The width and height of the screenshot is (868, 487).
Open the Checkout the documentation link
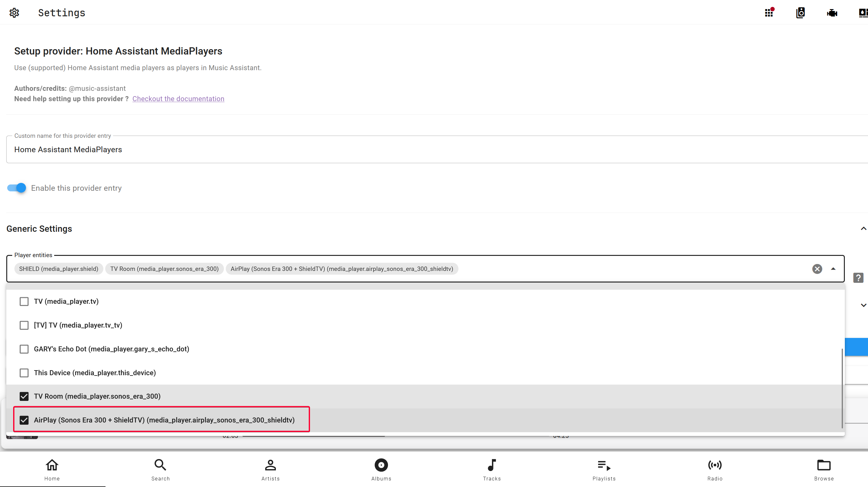[x=178, y=99]
